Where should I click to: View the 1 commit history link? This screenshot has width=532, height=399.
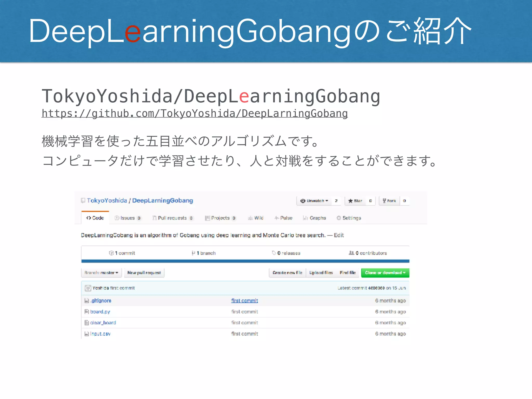coord(122,253)
